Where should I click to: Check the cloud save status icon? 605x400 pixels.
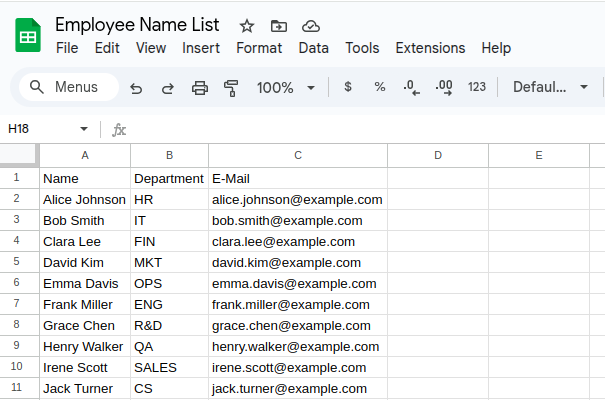tap(311, 26)
